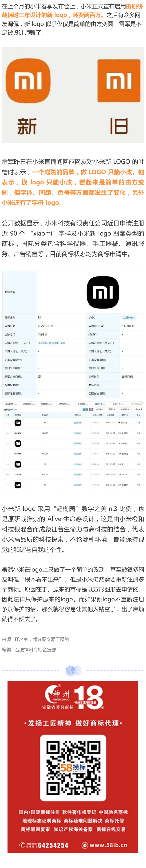Select trademark name XIAOMI in row 46
The width and height of the screenshot is (146, 868).
point(45,474)
